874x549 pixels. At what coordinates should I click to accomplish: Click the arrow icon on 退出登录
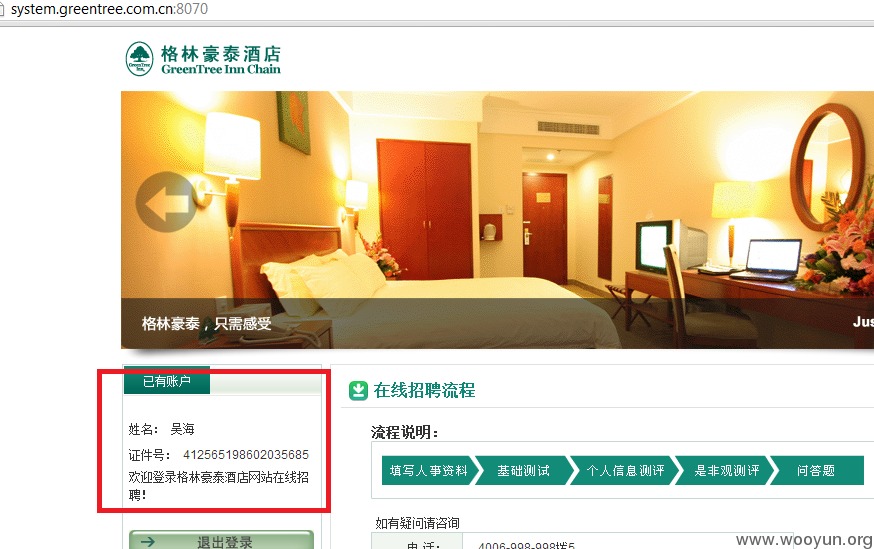[148, 542]
